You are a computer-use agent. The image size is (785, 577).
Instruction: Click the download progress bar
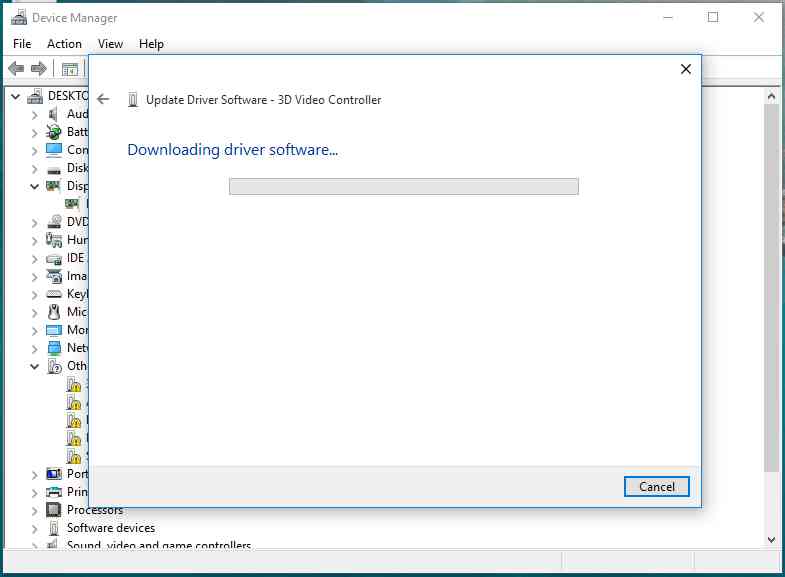click(404, 187)
